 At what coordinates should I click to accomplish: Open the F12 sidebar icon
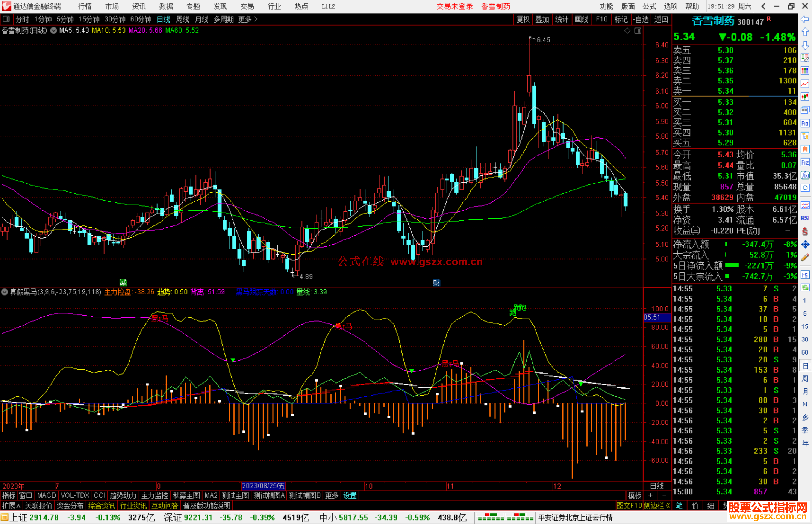(x=805, y=162)
